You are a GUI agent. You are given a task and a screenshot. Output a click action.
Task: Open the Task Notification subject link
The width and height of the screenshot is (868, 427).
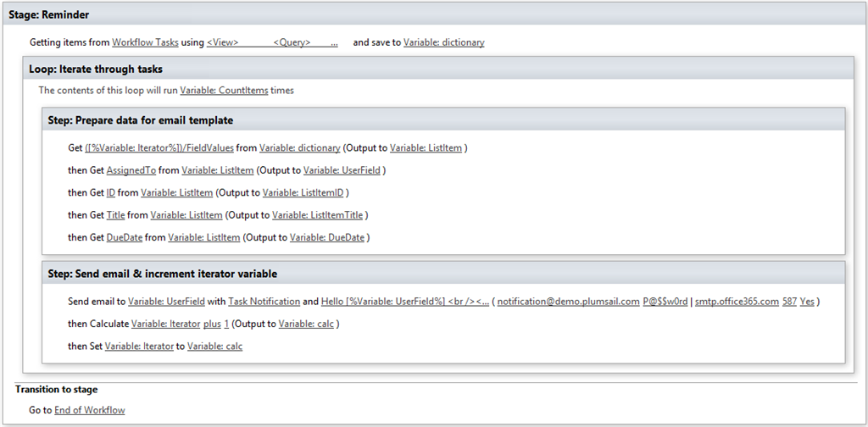click(264, 302)
